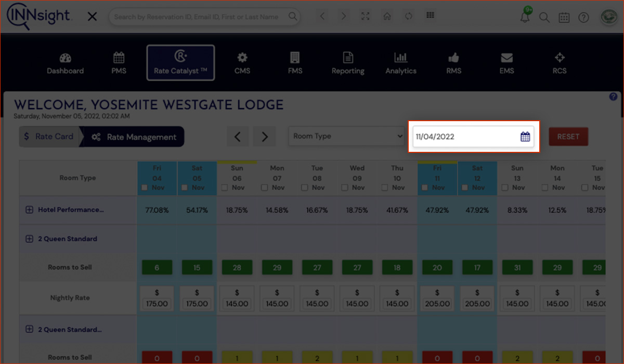Toggle fullscreen with the expand icon
This screenshot has height=364, width=624.
coord(365,16)
